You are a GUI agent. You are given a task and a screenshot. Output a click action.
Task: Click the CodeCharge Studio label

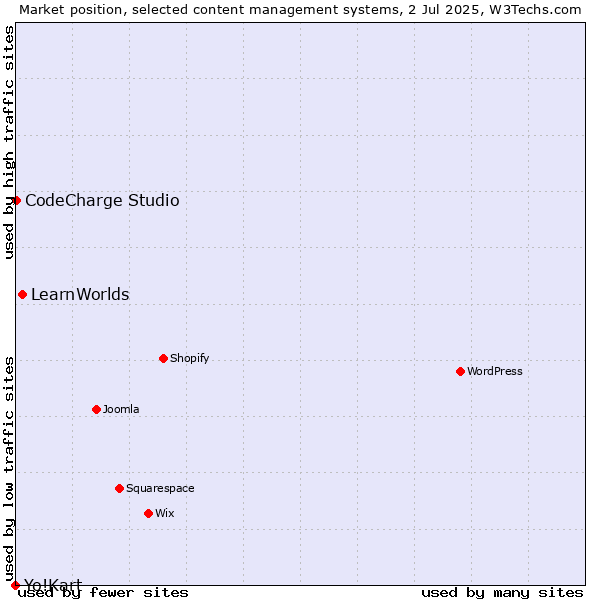point(102,201)
